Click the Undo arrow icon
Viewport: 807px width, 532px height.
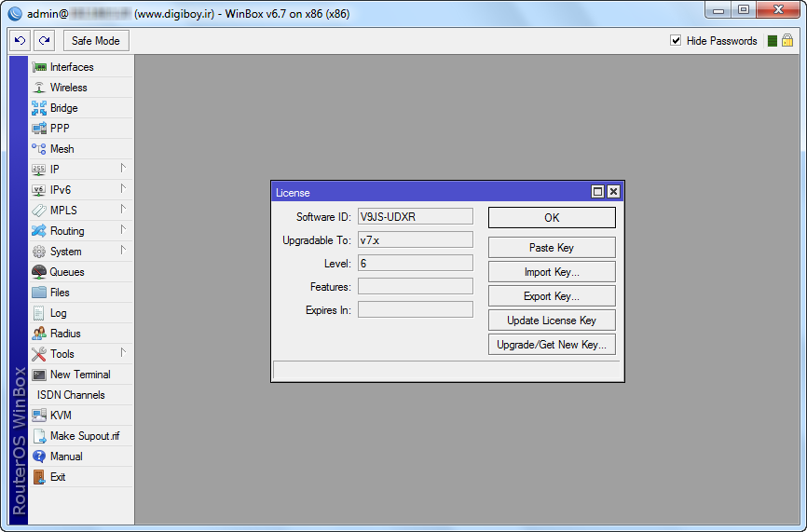click(x=21, y=41)
